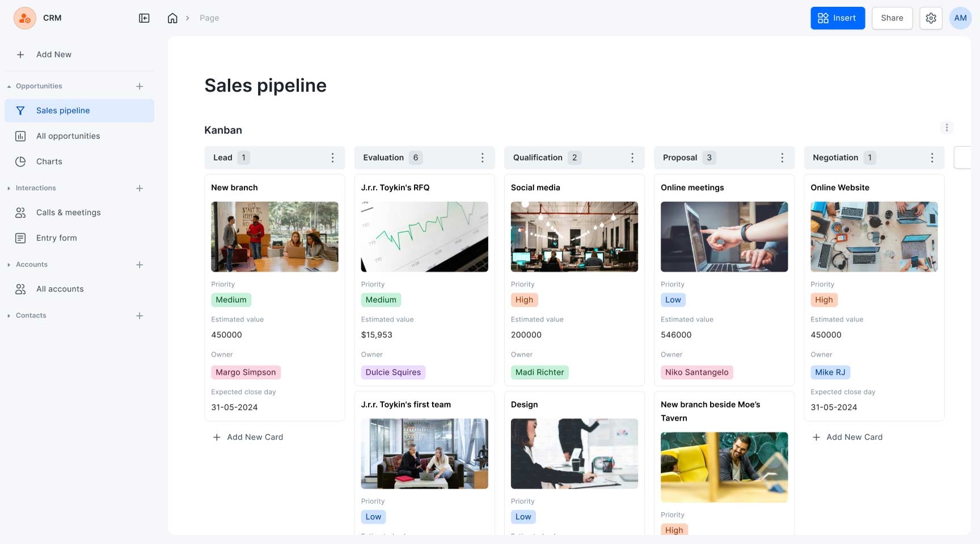The height and width of the screenshot is (544, 980).
Task: Collapse the Opportunities section
Action: (9, 86)
